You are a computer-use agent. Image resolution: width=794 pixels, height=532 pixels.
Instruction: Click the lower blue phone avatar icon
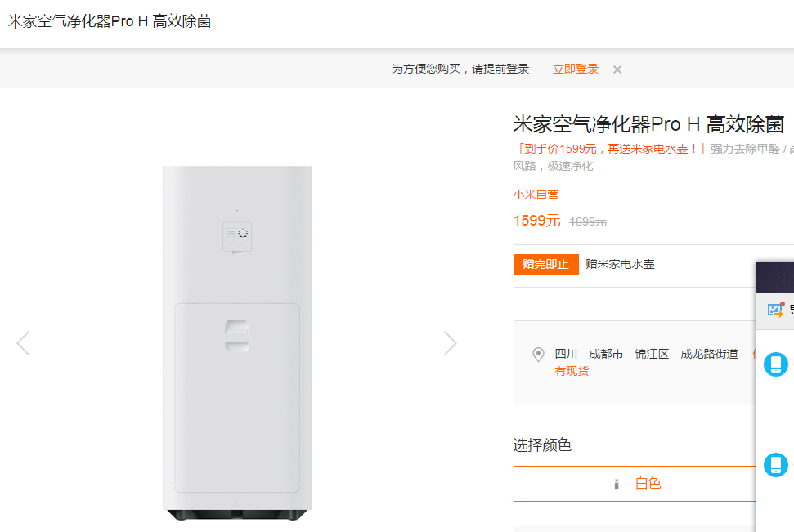775,465
